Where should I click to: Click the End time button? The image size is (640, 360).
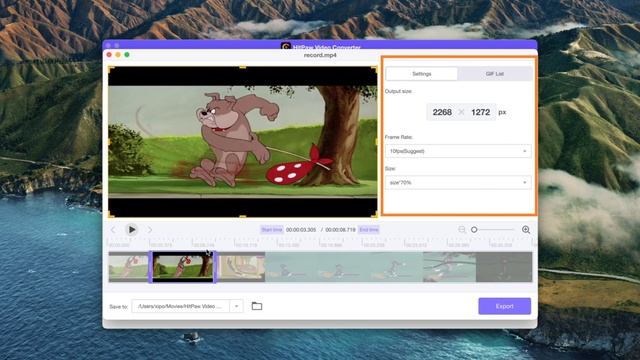(369, 230)
